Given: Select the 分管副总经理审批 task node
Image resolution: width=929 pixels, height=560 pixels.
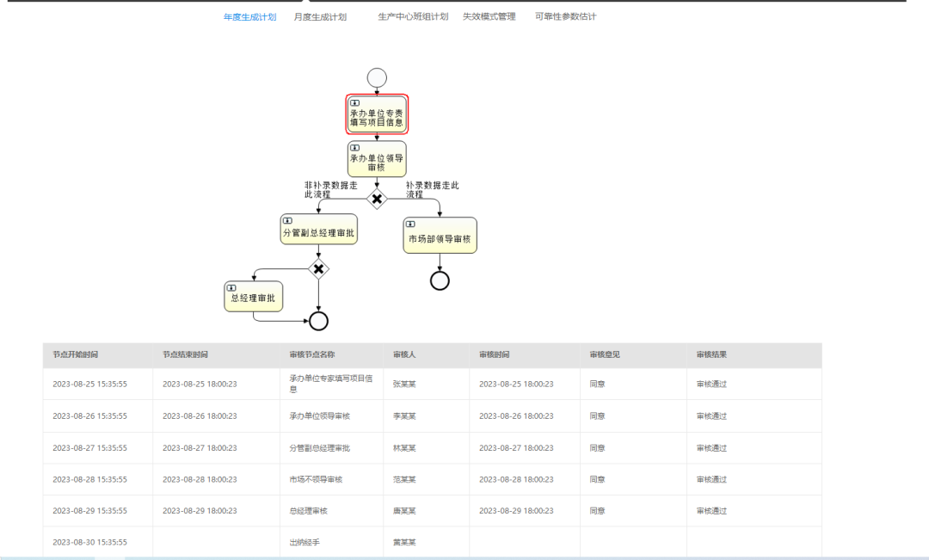Looking at the screenshot, I should [318, 230].
